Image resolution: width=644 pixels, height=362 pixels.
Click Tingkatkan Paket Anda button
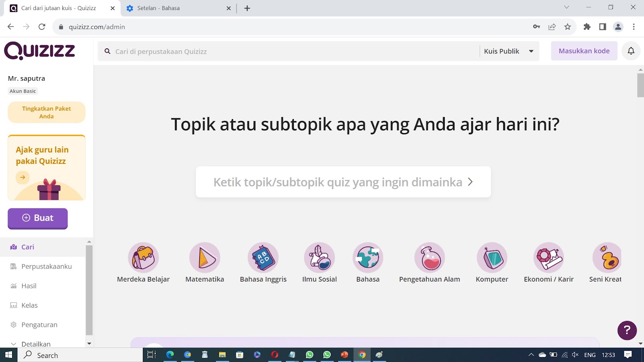click(x=47, y=112)
